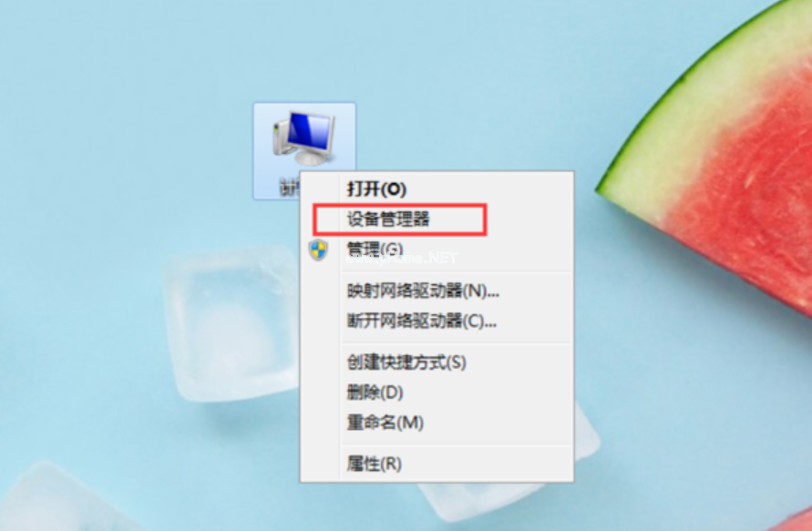Choose 断开网络驱动器(C)... menu item

(422, 322)
